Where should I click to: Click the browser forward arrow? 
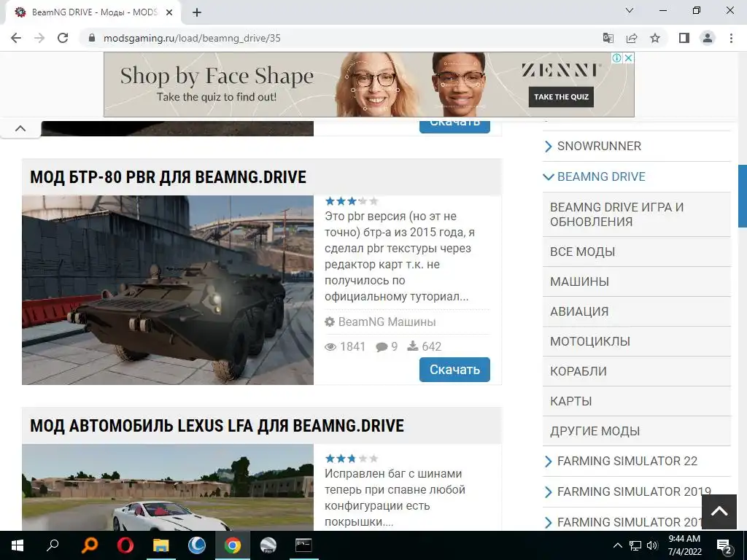pyautogui.click(x=39, y=38)
